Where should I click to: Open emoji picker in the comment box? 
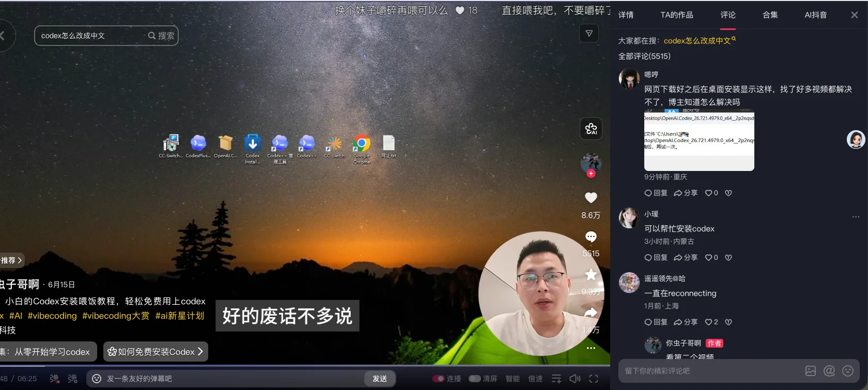pos(848,371)
